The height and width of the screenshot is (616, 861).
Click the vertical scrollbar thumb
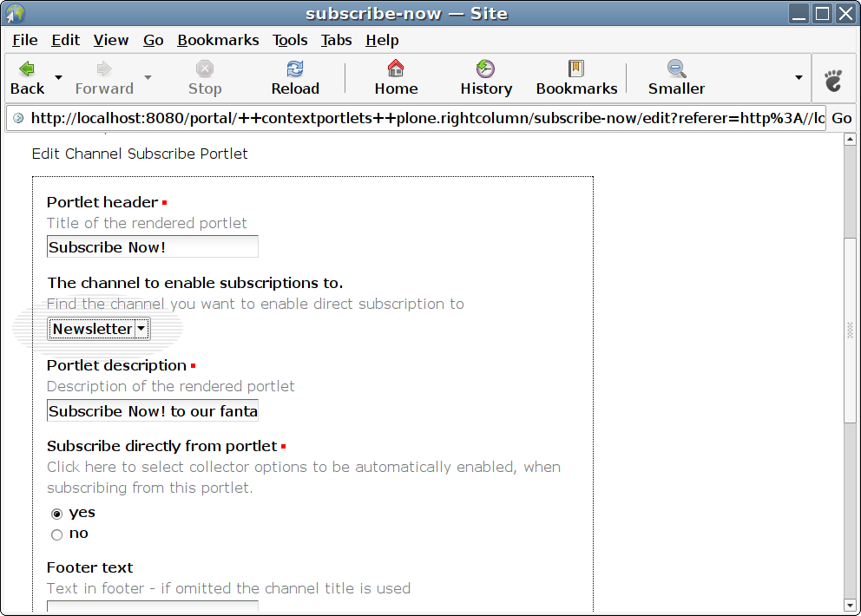[850, 330]
